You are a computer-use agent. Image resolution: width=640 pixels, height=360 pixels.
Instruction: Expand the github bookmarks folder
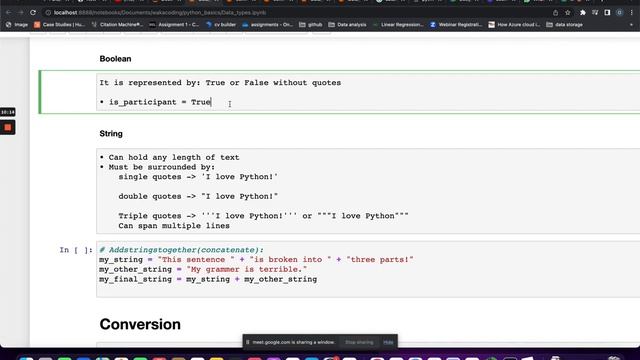coord(311,24)
